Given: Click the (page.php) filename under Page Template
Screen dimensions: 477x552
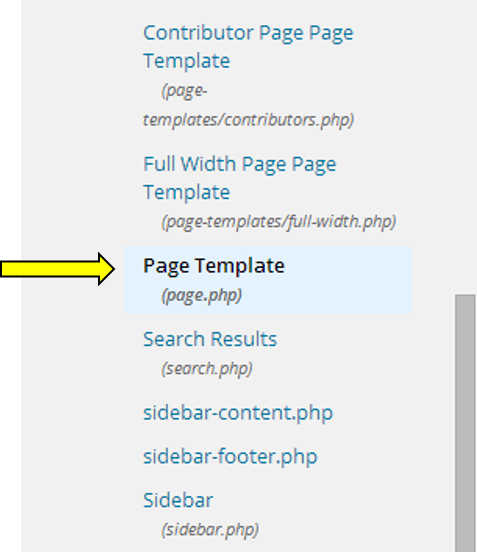Looking at the screenshot, I should click(201, 295).
